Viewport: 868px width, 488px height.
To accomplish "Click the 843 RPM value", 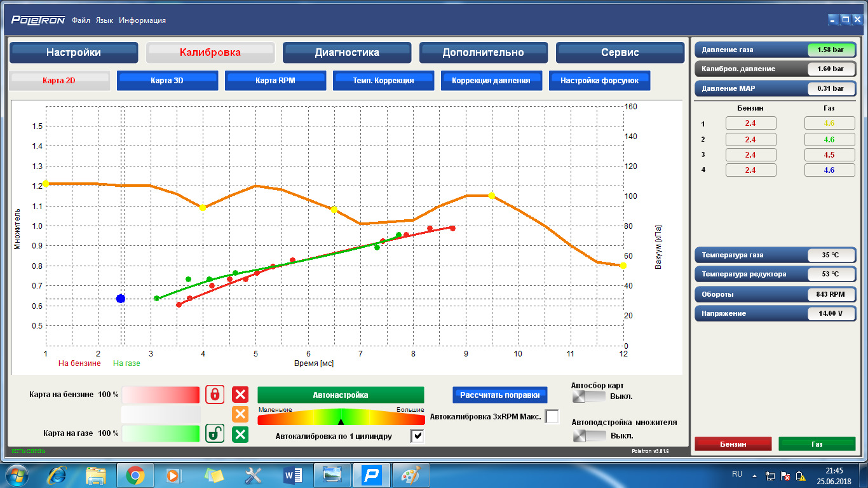I will [832, 295].
